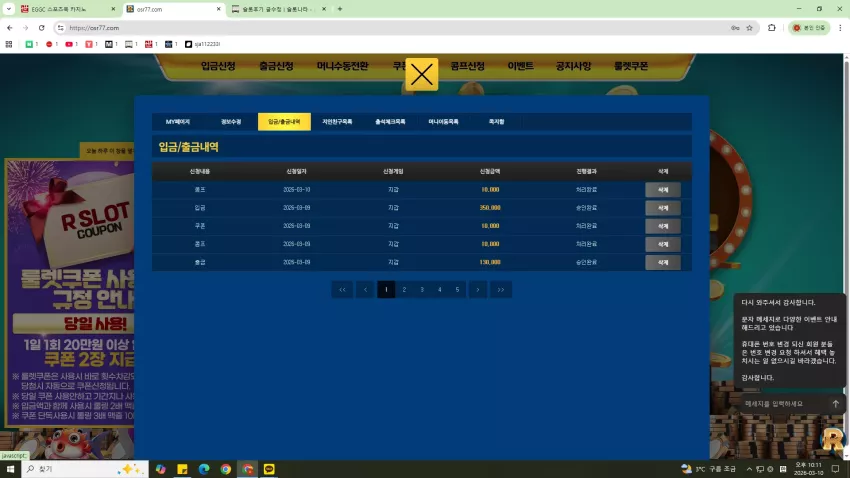Open the 입금신청 menu item

coord(218,66)
